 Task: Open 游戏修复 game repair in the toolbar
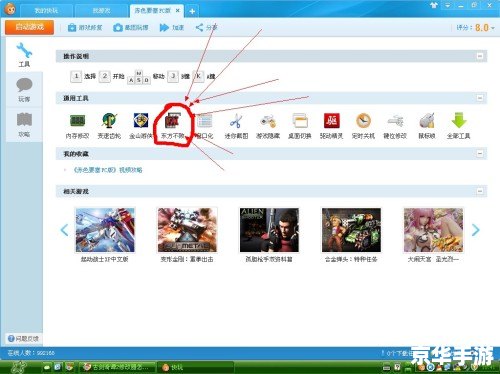[85, 28]
